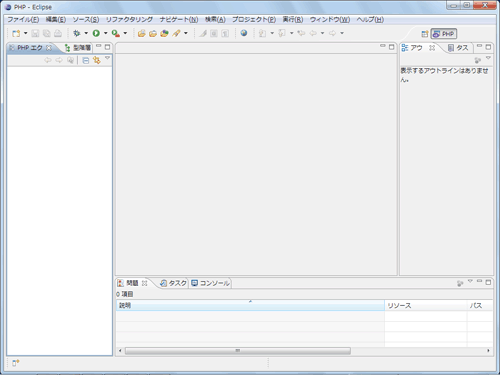This screenshot has height=375, width=500.
Task: Open the New file dropdown arrow
Action: click(25, 33)
